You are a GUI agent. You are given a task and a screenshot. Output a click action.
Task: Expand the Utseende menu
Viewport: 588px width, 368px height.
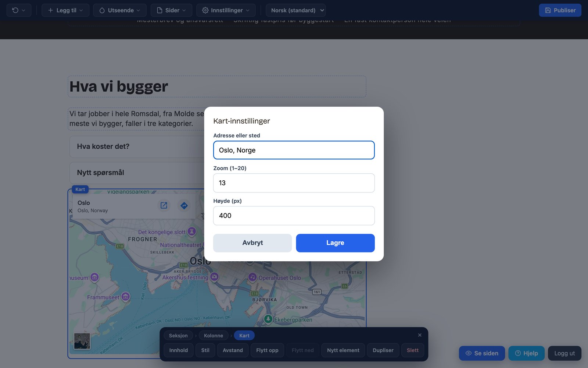point(120,10)
